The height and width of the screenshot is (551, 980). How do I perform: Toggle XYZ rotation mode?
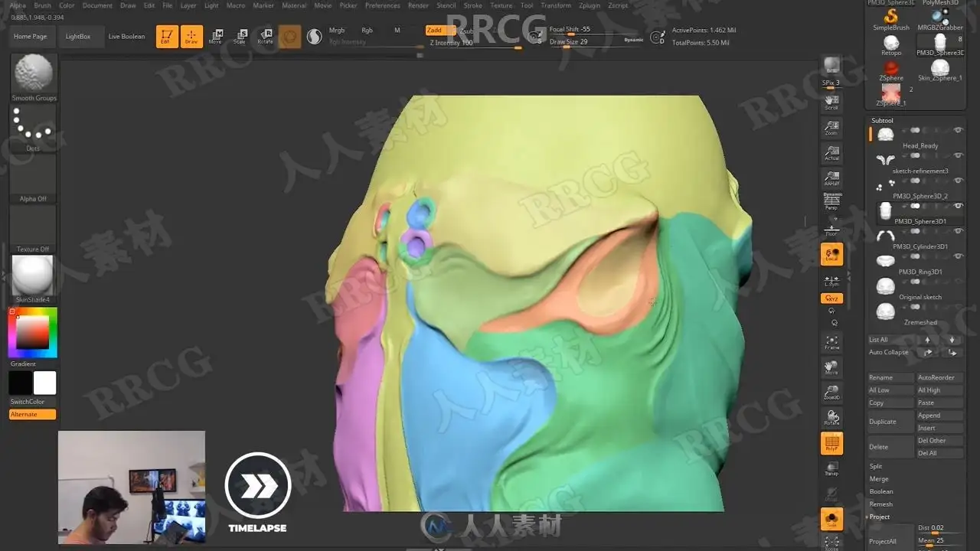[831, 298]
